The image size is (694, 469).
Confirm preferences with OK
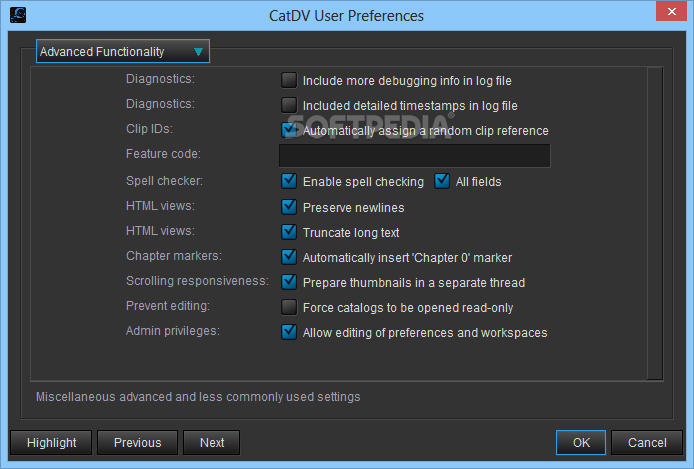click(x=581, y=442)
